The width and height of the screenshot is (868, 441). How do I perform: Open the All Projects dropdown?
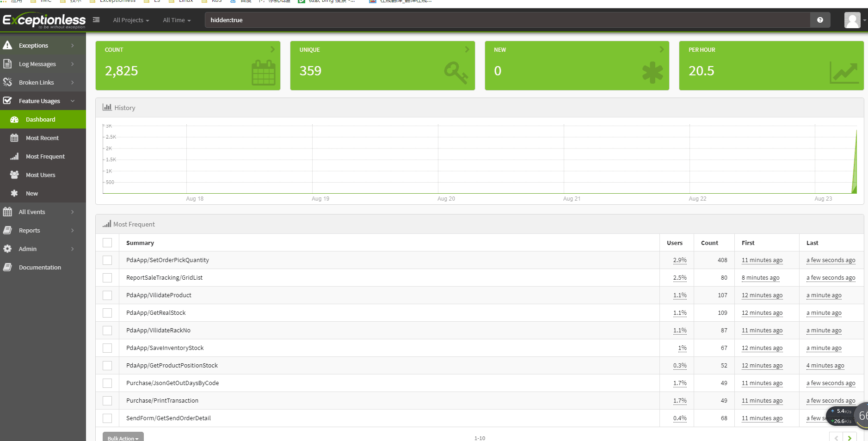pyautogui.click(x=131, y=20)
